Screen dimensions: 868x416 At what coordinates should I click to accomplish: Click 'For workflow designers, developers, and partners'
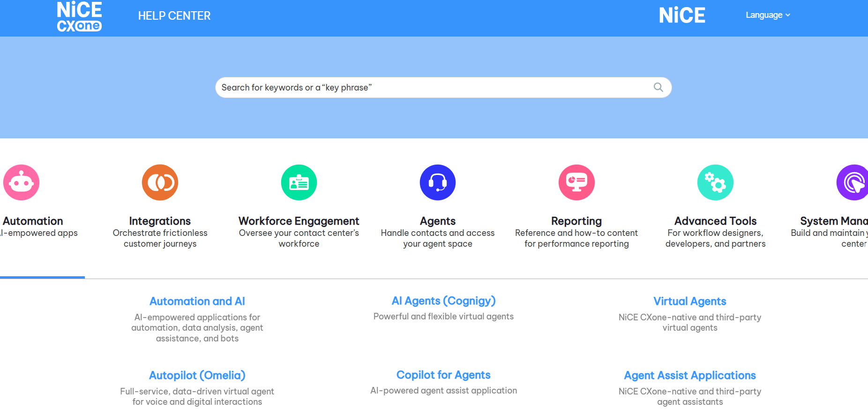click(715, 238)
